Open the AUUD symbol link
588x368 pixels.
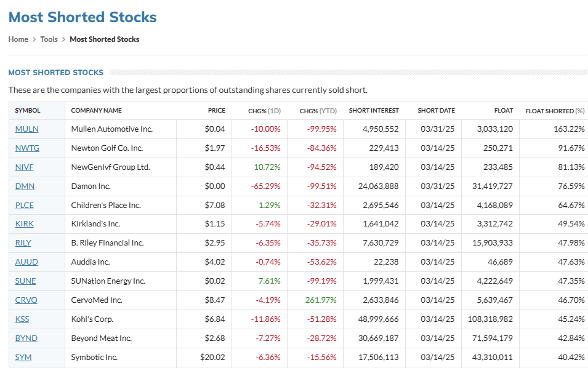[26, 262]
